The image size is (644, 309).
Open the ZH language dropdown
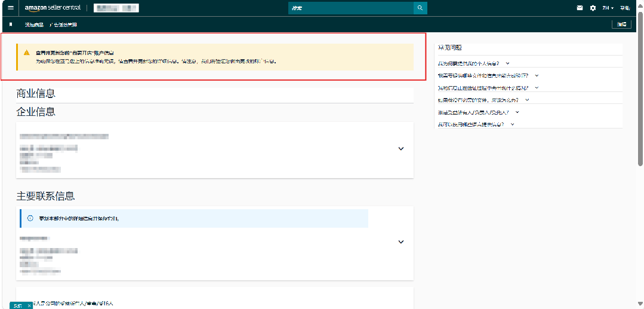pyautogui.click(x=608, y=8)
